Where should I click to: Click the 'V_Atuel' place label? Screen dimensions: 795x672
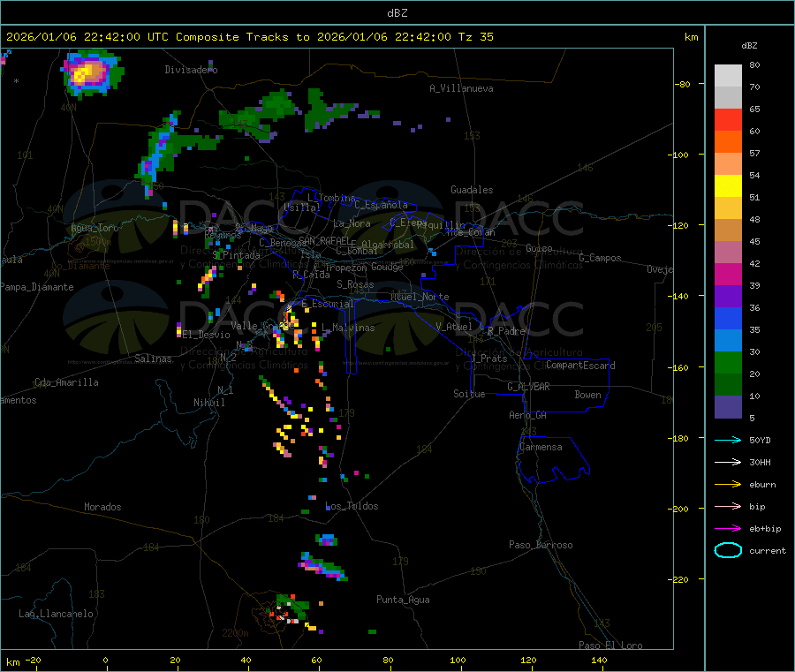tap(453, 327)
